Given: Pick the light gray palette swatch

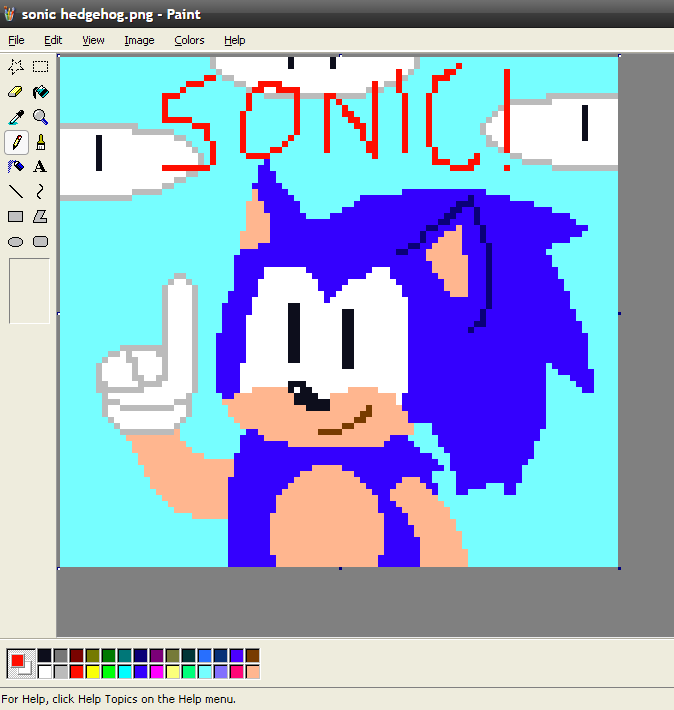Looking at the screenshot, I should click(x=61, y=672).
